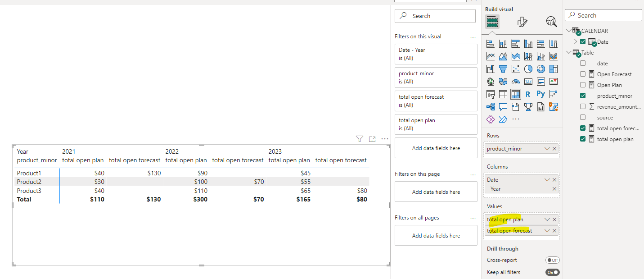Remove Year from the Columns well
Image resolution: width=644 pixels, height=279 pixels.
pyautogui.click(x=554, y=189)
